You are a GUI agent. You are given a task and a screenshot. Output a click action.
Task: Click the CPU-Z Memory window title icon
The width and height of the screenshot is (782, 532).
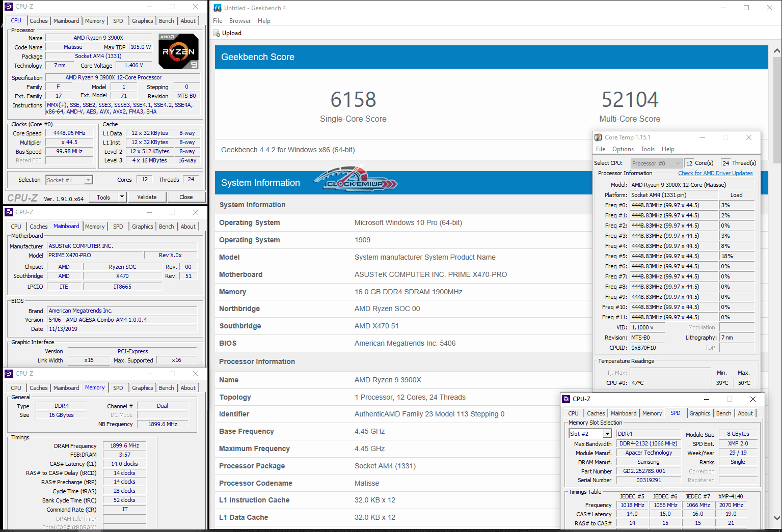[x=9, y=374]
